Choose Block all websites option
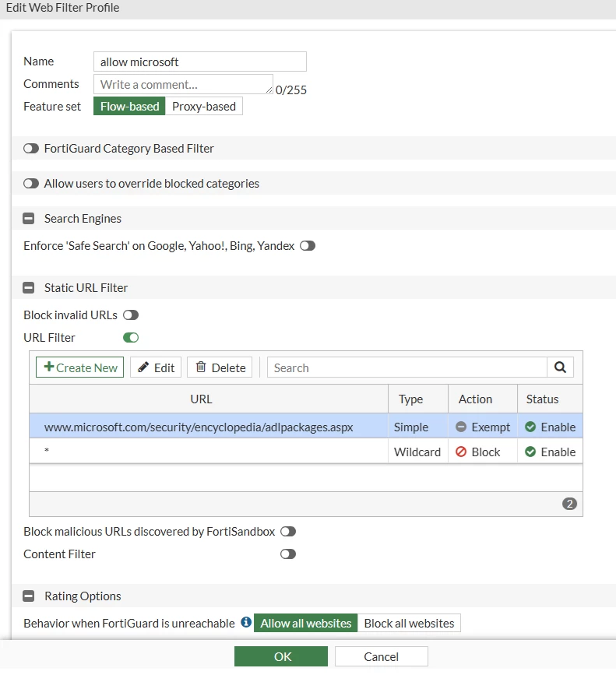616x675 pixels. coord(409,623)
